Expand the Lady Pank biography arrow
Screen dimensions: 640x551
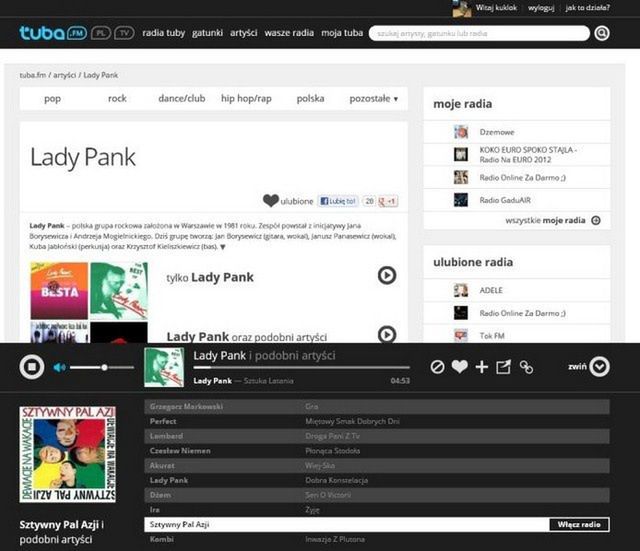[x=223, y=247]
